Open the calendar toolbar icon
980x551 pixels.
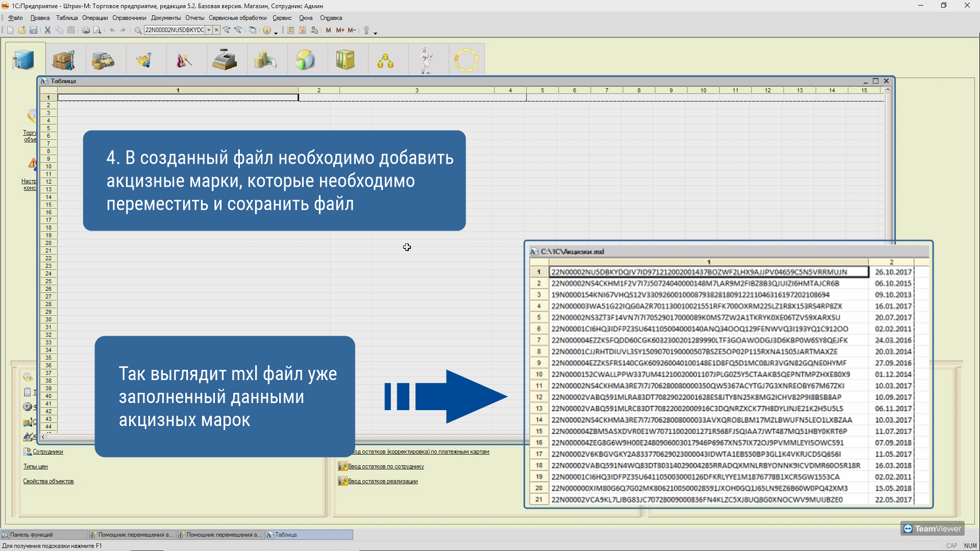302,31
